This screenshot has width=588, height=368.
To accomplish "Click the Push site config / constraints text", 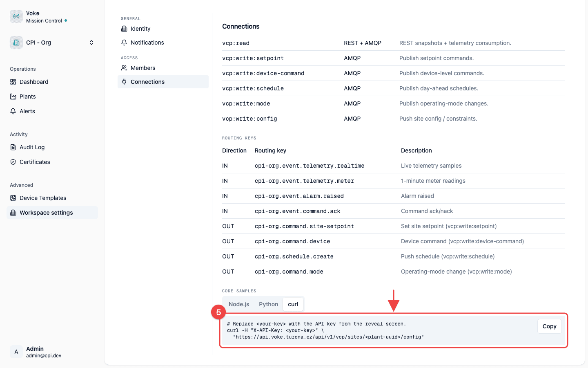I will (438, 119).
